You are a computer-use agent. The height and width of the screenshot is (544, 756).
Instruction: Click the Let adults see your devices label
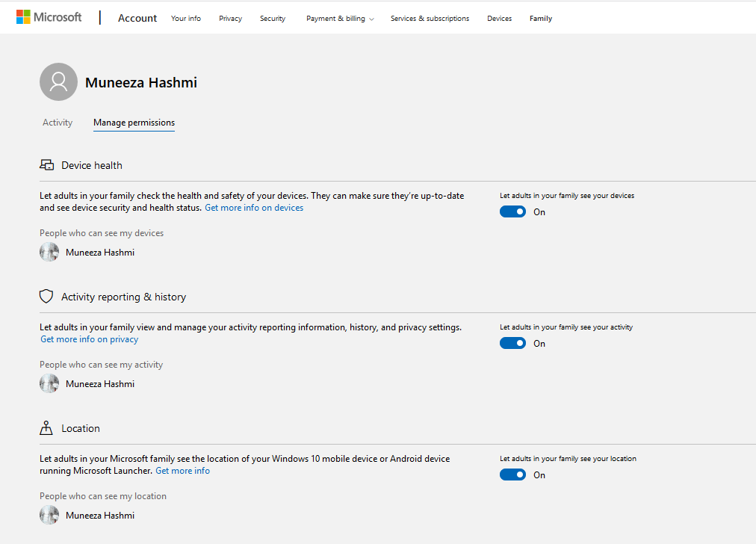coord(567,195)
